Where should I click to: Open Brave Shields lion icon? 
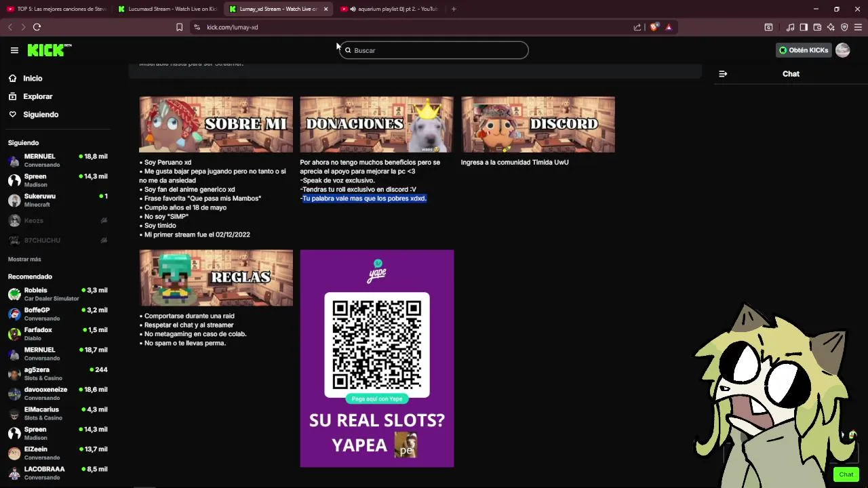pos(654,27)
